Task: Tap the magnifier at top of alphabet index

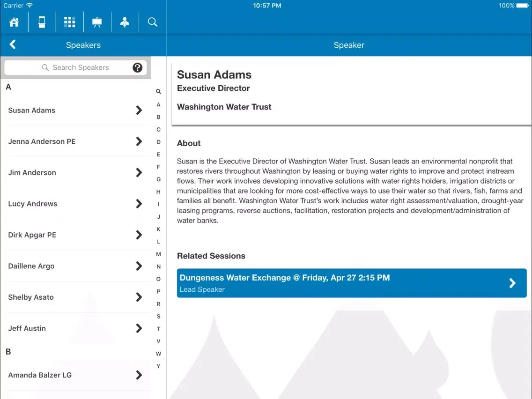Action: click(158, 92)
